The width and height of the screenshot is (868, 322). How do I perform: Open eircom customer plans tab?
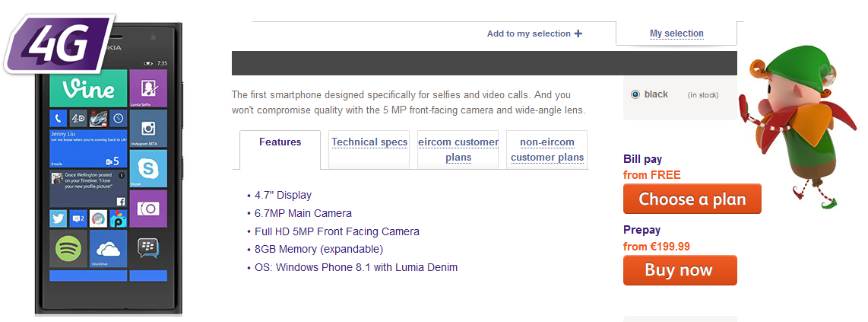458,150
